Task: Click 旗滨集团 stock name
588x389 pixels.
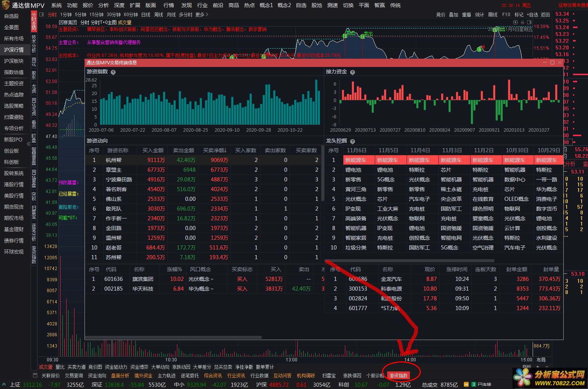Action: point(143,279)
